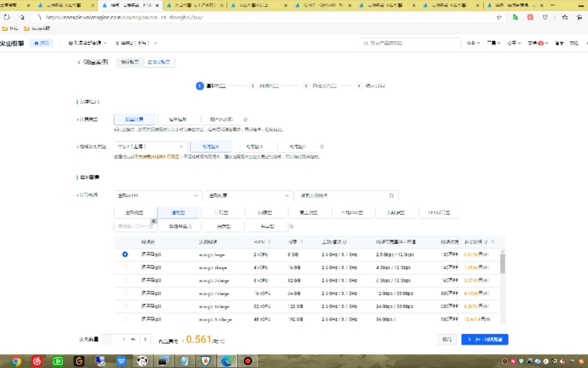Viewport: 588px width, 368px height.
Task: Select availability zone C
Action: [298, 147]
